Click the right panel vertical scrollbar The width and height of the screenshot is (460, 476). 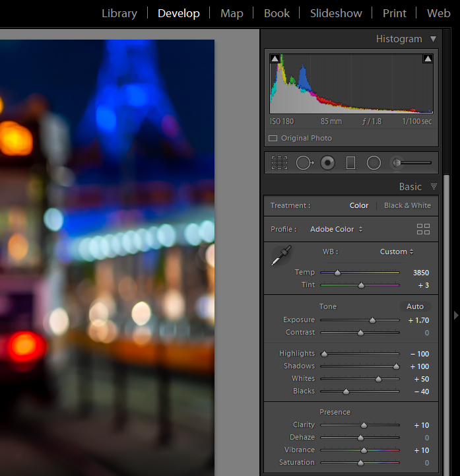point(446,325)
